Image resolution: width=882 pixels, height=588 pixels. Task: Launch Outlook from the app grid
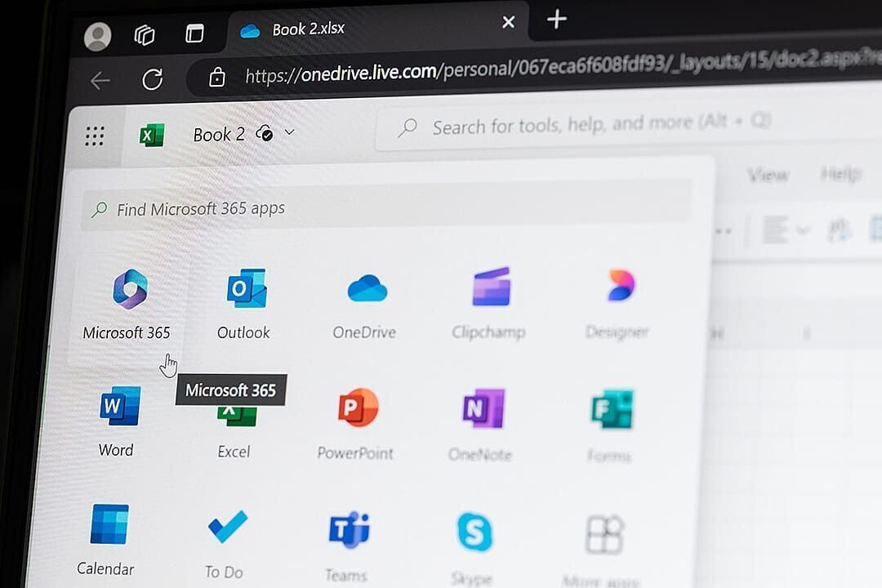247,288
